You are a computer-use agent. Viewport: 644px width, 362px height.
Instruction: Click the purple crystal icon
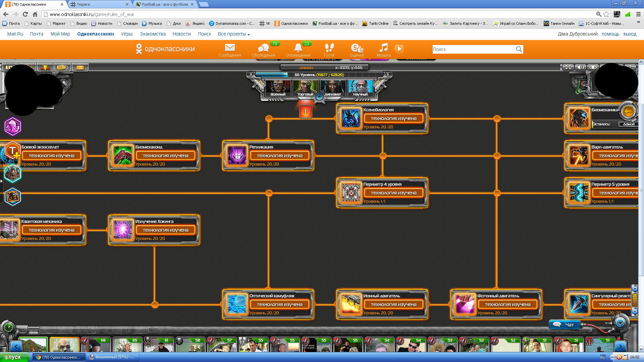coord(13,126)
